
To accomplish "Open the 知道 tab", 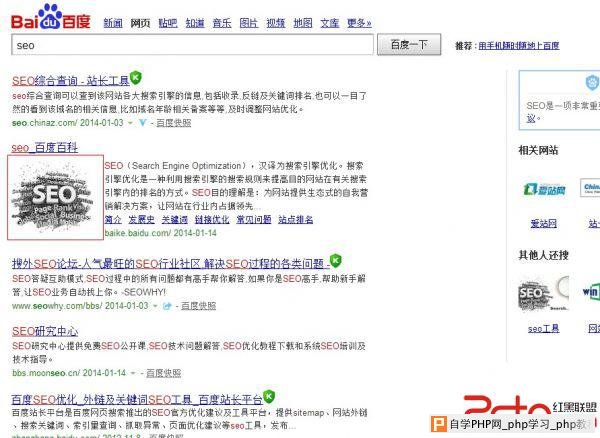I will click(x=195, y=23).
